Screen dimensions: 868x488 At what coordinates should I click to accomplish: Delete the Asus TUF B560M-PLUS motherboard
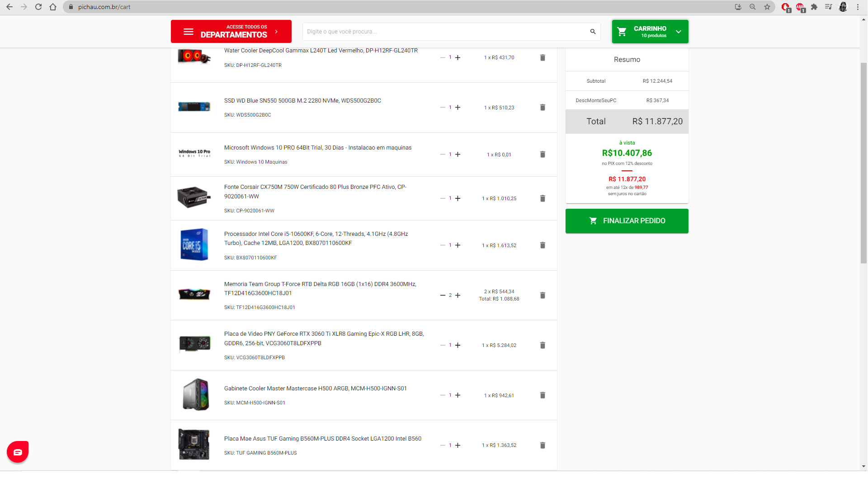[542, 445]
